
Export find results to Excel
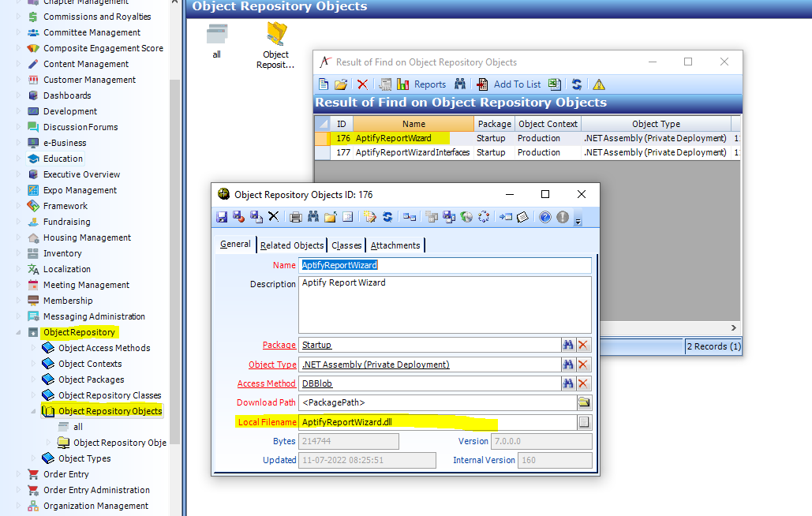[554, 84]
